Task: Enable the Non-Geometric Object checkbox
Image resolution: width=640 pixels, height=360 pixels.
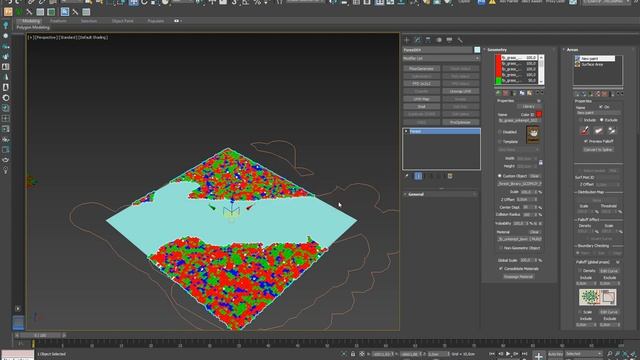Action: [501, 248]
